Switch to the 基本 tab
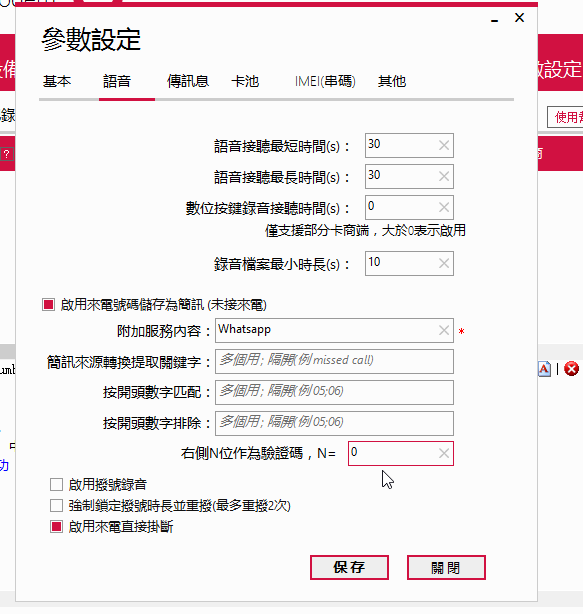The image size is (583, 614). tap(57, 81)
